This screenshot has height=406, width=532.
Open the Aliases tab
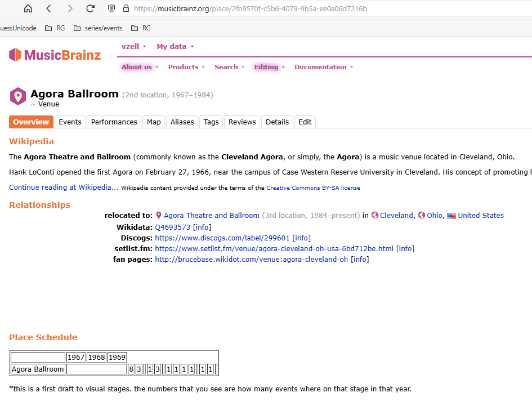click(182, 122)
